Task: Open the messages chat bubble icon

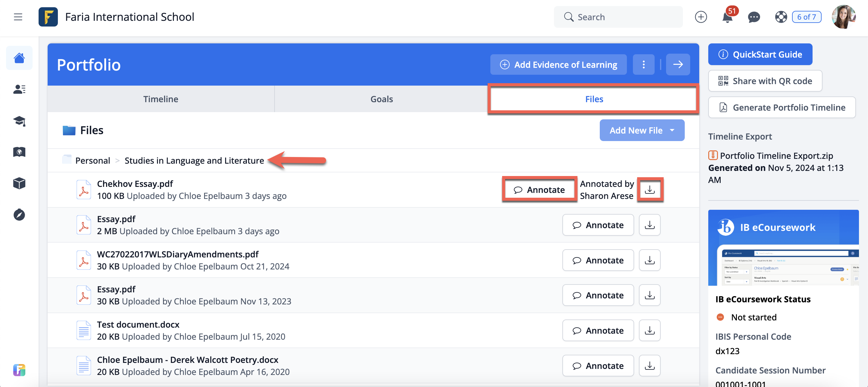Action: [754, 17]
